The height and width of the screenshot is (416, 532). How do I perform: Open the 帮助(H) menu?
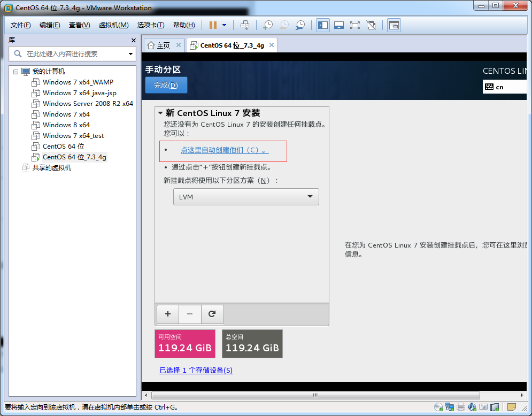[184, 25]
